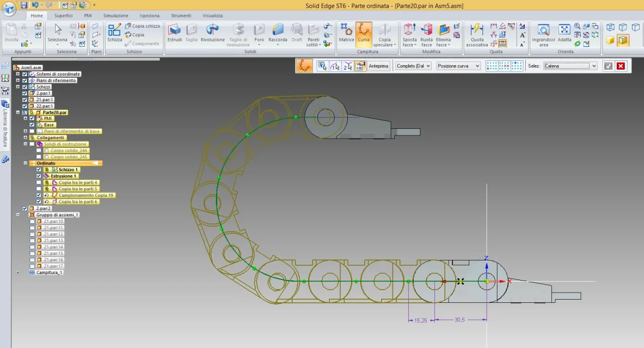Open the Solid Edge application button
The image size is (644, 348).
pyautogui.click(x=8, y=8)
